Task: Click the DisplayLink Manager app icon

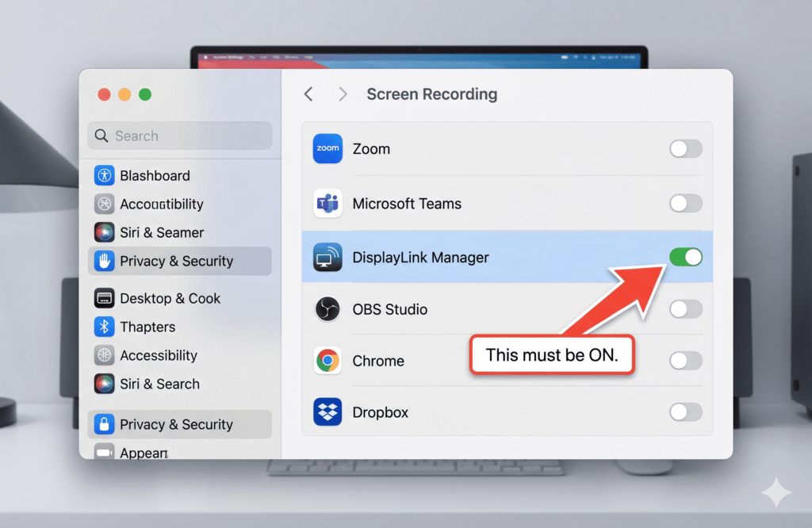Action: click(x=327, y=258)
